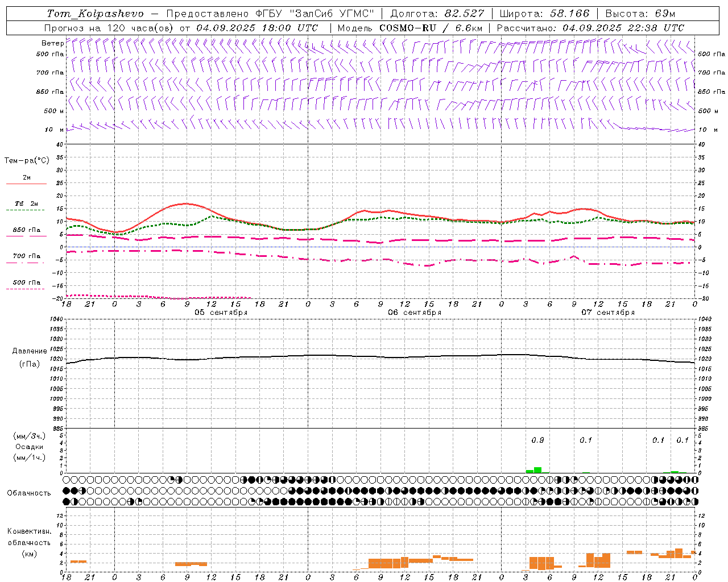Click the Конвективн. label

point(30,531)
